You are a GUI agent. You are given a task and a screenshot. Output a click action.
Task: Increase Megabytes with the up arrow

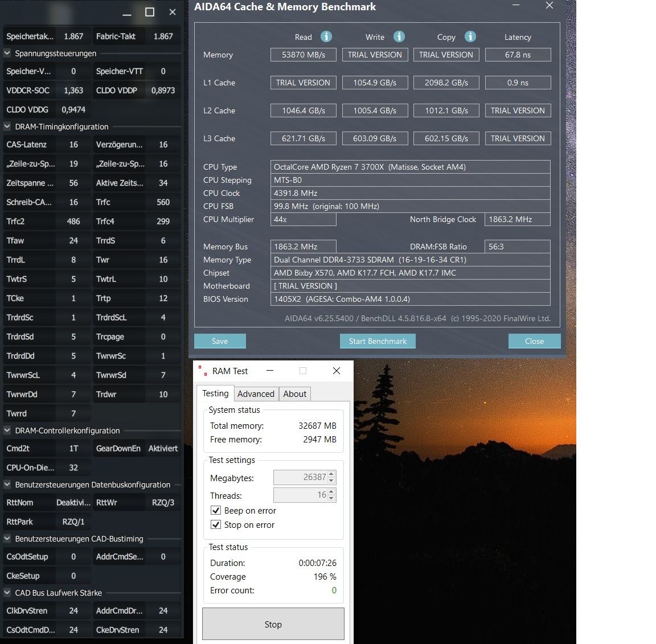coord(331,474)
